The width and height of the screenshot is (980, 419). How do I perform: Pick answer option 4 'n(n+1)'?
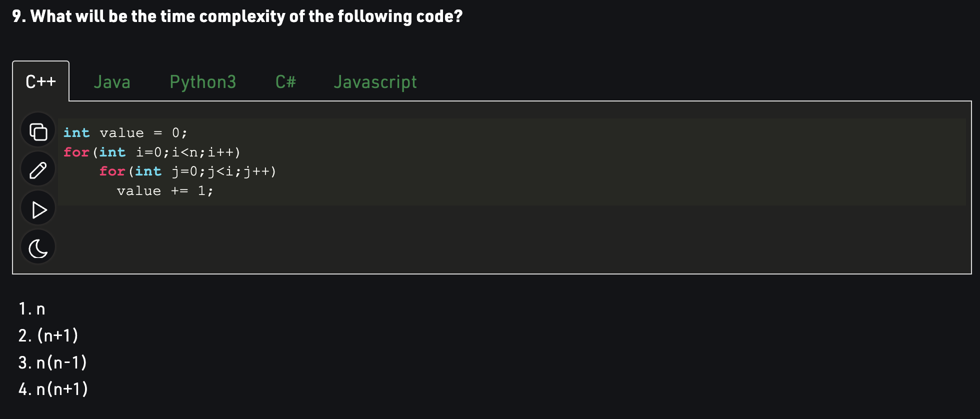[x=53, y=389]
